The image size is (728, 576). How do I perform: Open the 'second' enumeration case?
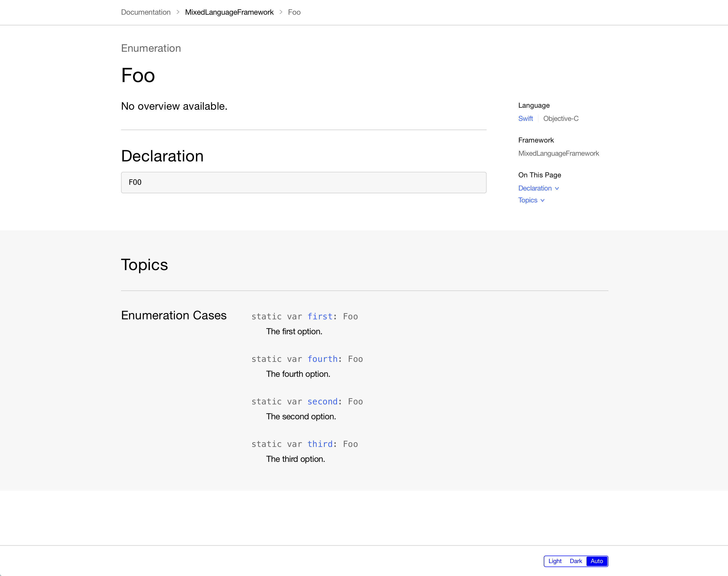click(322, 401)
